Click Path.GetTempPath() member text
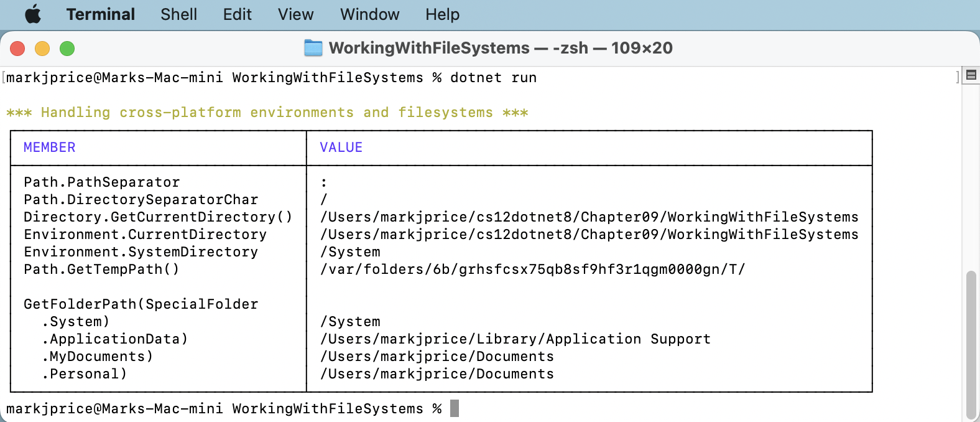The width and height of the screenshot is (980, 422). click(102, 270)
